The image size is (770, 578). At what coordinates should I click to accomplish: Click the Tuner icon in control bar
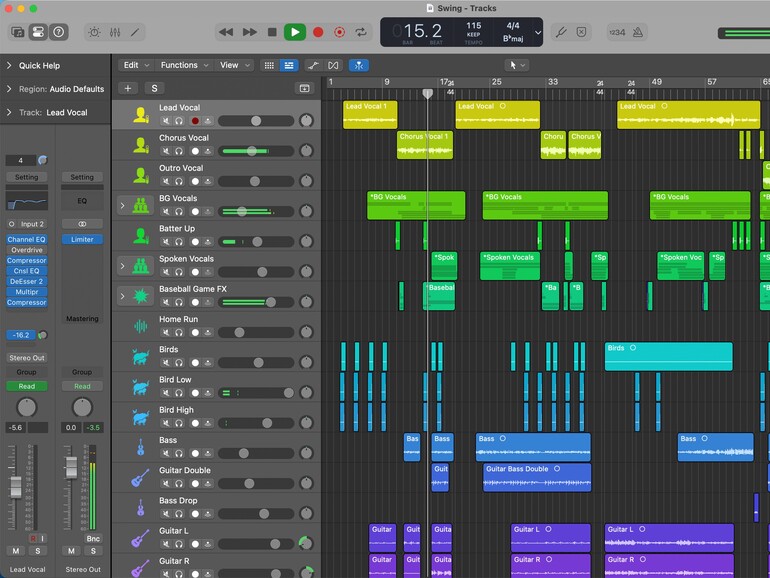[561, 32]
